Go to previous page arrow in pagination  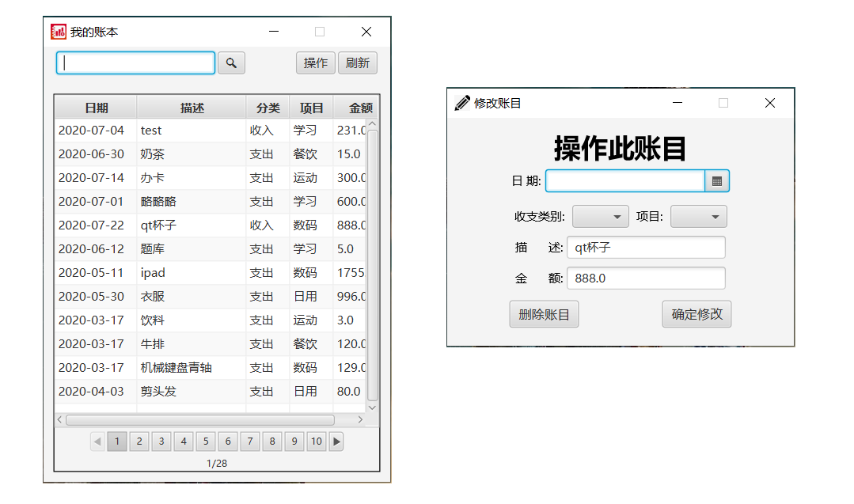coord(97,441)
